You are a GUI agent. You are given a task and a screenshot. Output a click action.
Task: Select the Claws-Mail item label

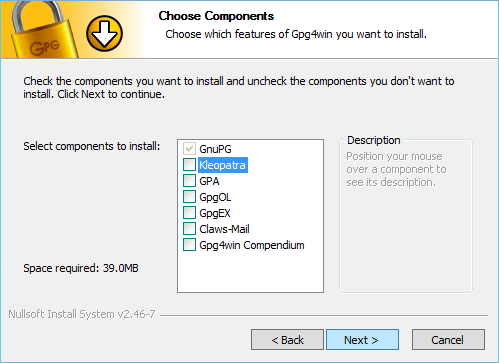pyautogui.click(x=224, y=229)
